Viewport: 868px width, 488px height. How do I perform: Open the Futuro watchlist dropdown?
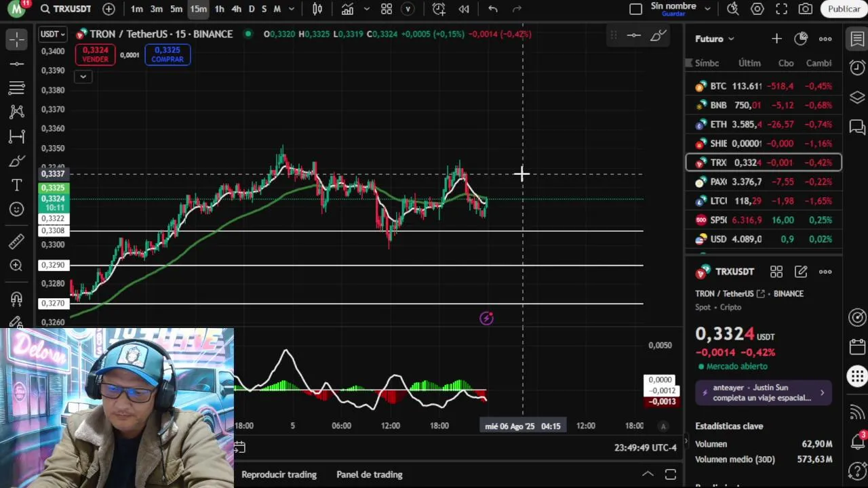point(715,39)
